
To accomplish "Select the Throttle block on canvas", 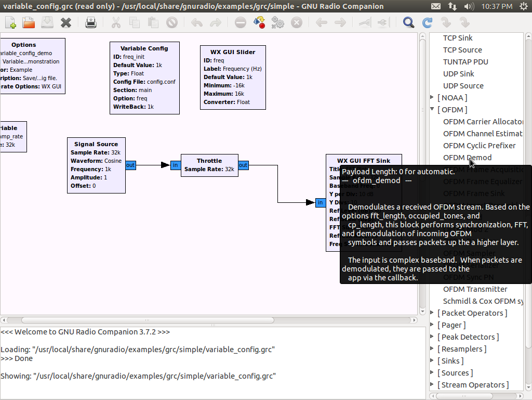I will point(209,165).
